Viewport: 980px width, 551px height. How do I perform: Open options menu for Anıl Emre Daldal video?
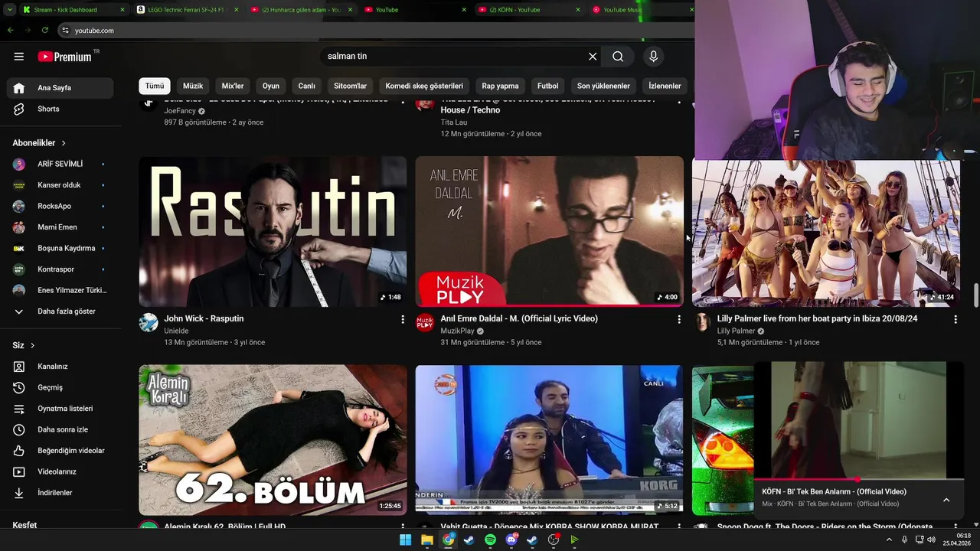coord(679,319)
